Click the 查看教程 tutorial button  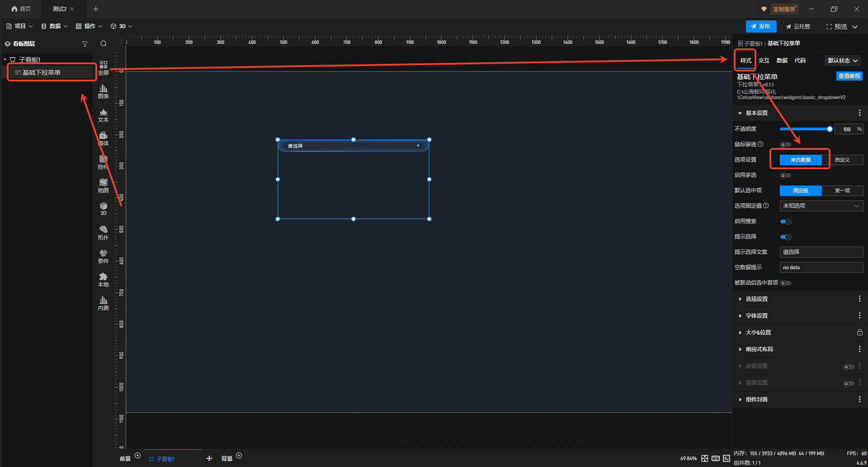[849, 76]
